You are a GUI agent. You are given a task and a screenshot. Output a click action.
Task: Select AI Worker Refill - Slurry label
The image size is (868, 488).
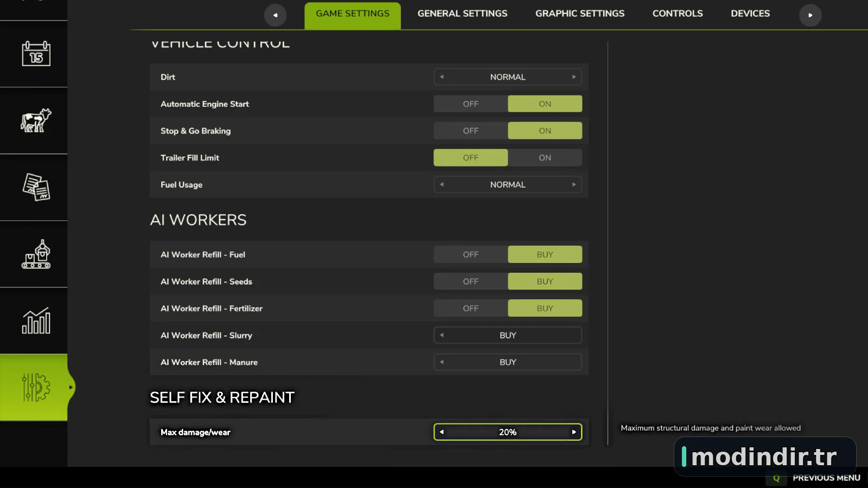click(x=206, y=335)
